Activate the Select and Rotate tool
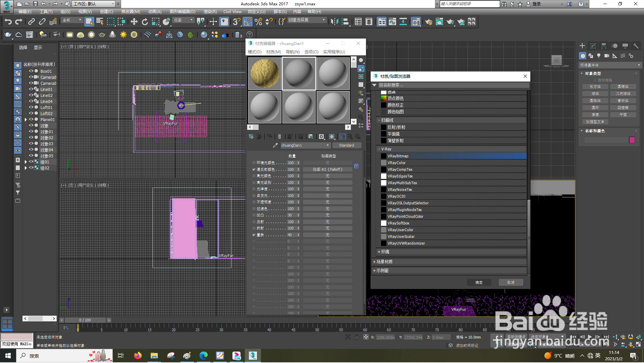The width and height of the screenshot is (644, 363). pyautogui.click(x=145, y=22)
